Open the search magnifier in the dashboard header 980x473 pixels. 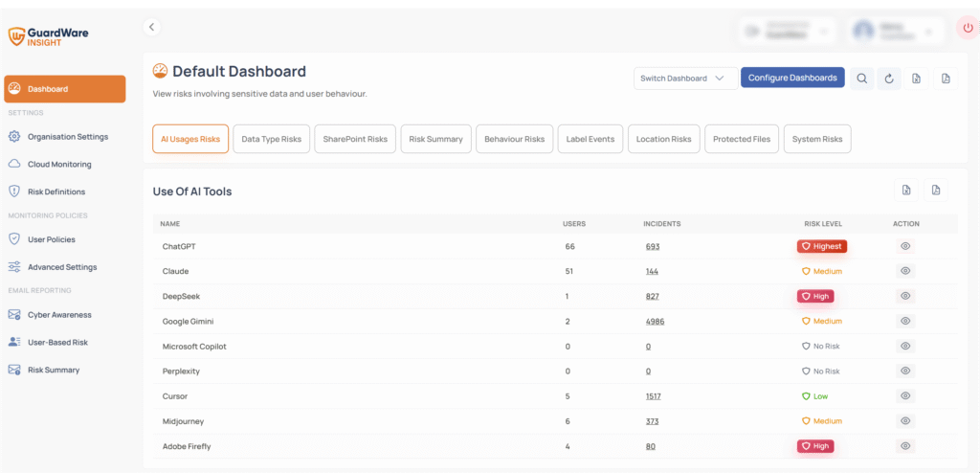click(862, 79)
